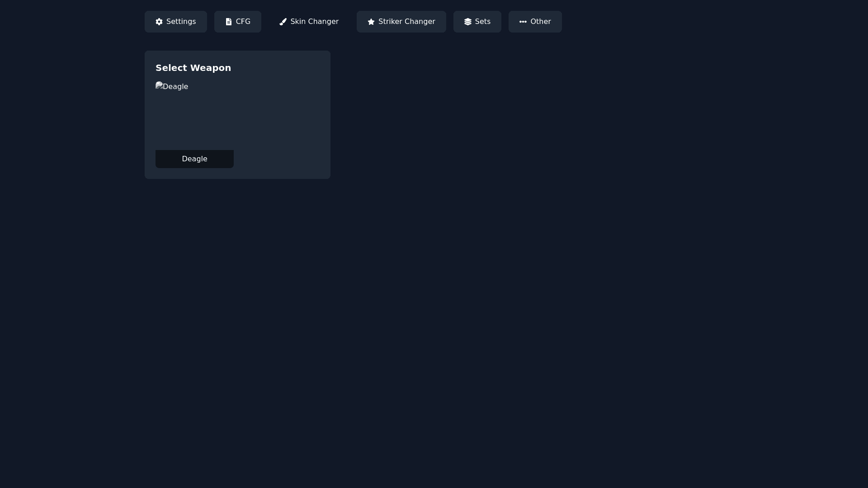Screen dimensions: 868x488
Task: Click the Select Weapon heading
Action: point(193,68)
